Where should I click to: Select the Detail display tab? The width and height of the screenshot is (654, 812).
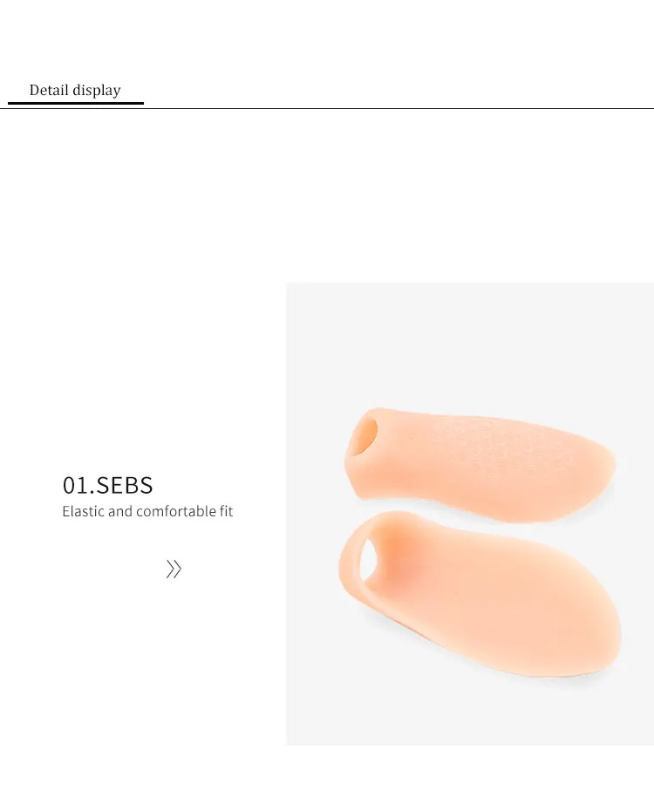click(75, 90)
